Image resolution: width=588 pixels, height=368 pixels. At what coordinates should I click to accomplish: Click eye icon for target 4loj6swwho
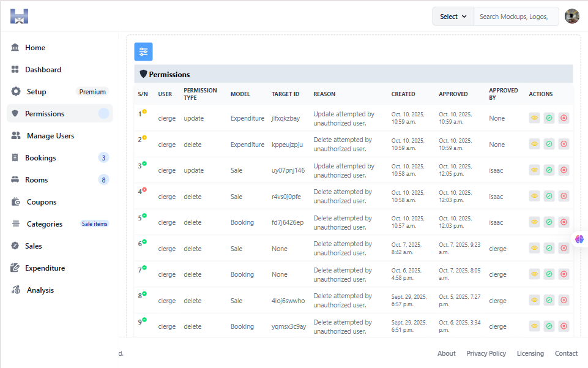[x=534, y=301]
